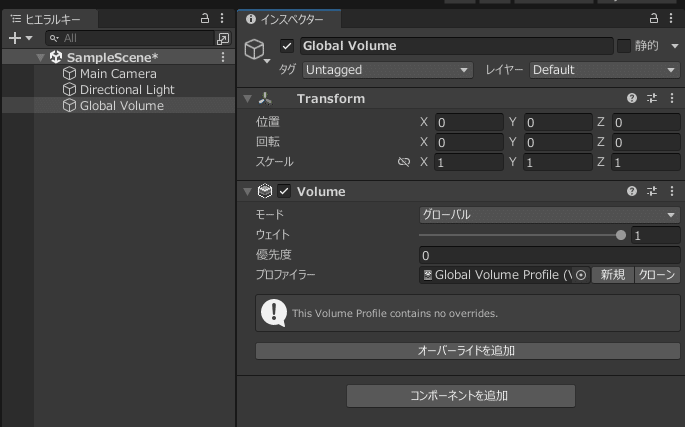Open the Default layer dropdown
This screenshot has width=685, height=427.
pyautogui.click(x=605, y=70)
